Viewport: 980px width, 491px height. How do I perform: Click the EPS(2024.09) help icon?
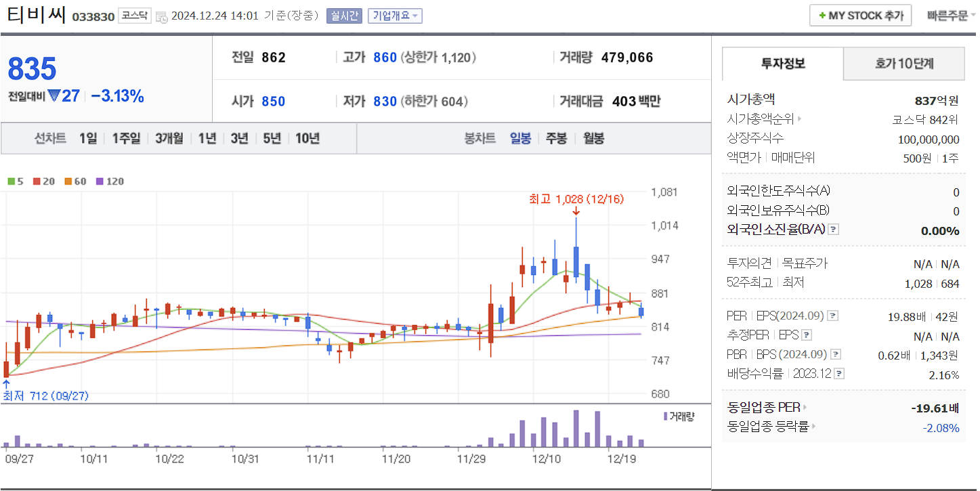tap(833, 316)
